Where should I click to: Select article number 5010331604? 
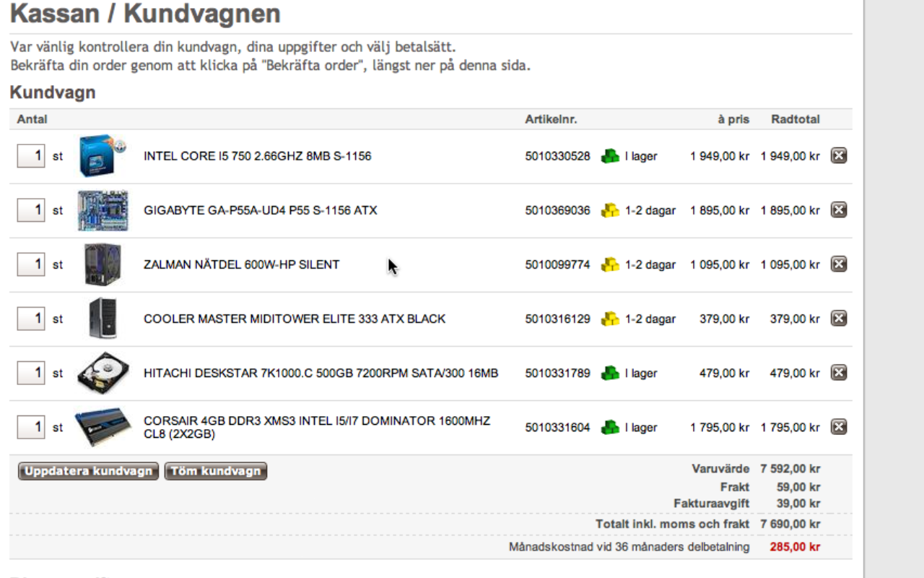pyautogui.click(x=557, y=427)
